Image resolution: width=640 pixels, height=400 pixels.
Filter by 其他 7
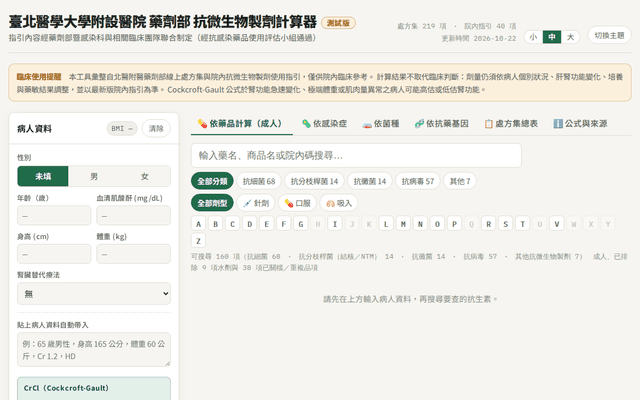[x=460, y=181]
